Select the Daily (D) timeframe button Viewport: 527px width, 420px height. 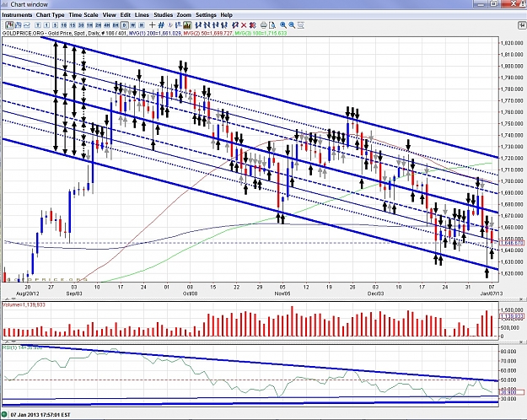[x=124, y=25]
